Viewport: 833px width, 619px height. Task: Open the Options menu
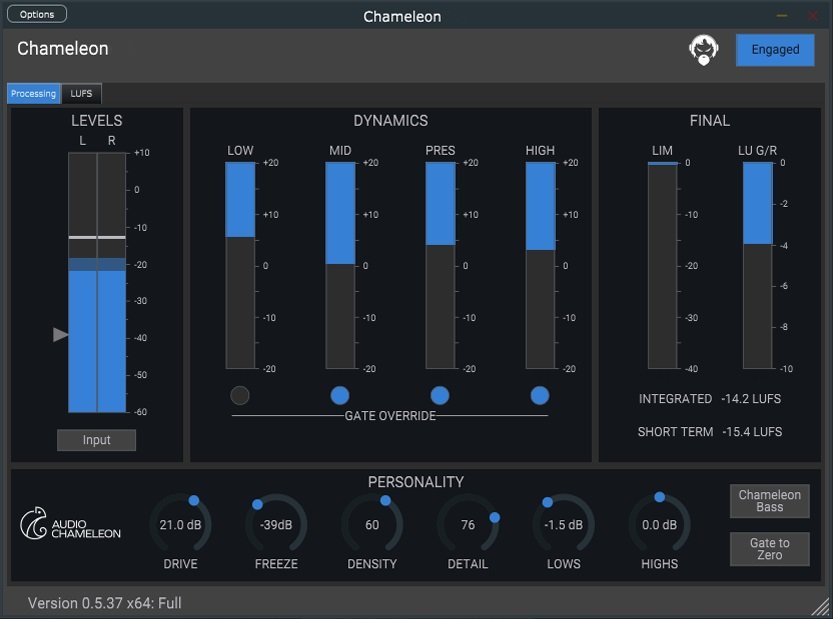(x=37, y=14)
